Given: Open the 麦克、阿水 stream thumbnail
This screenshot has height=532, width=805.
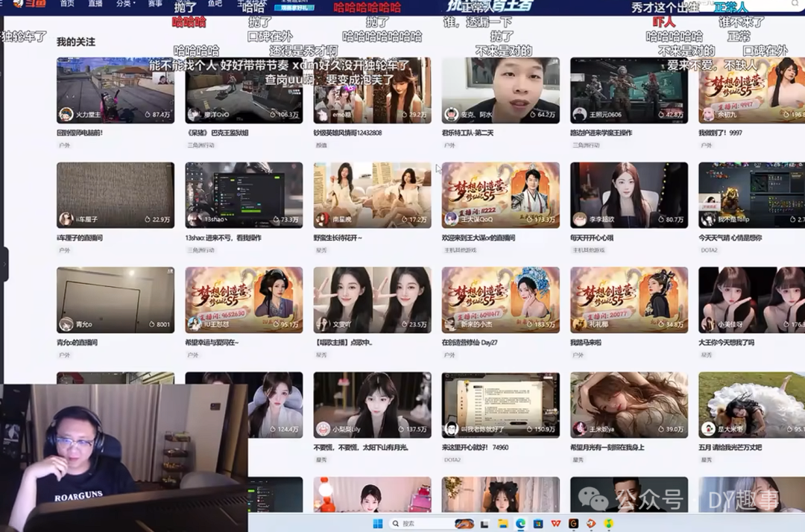Looking at the screenshot, I should (x=501, y=90).
